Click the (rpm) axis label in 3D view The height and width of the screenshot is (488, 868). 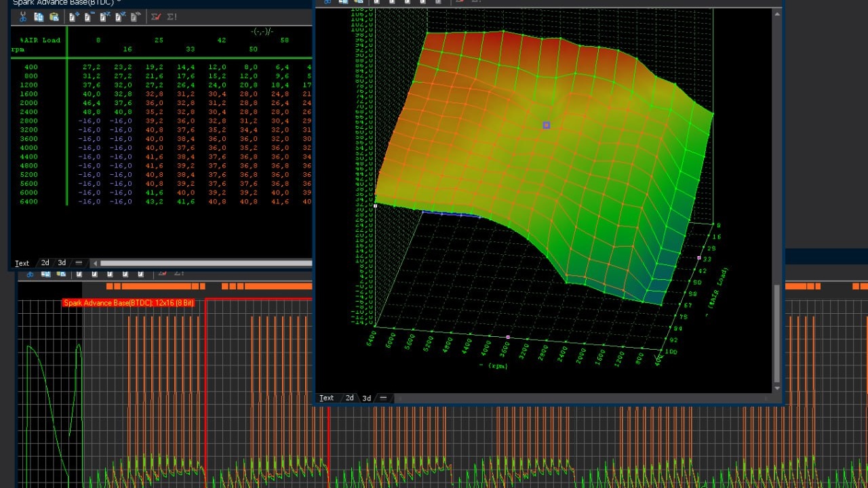tap(493, 365)
